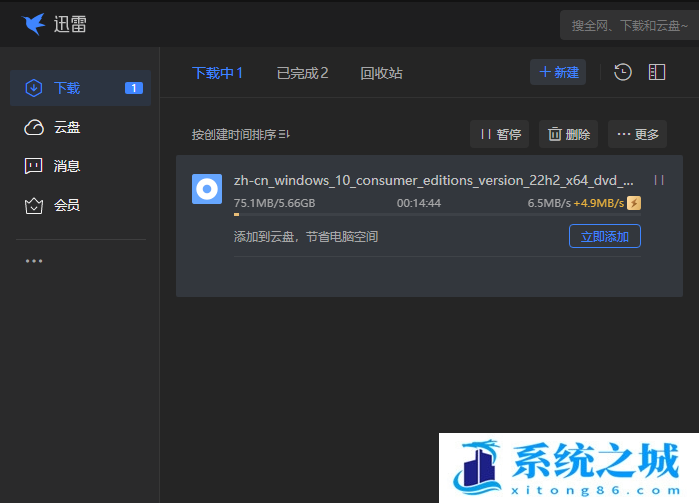Click the sidebar three-dots more icon
The width and height of the screenshot is (699, 503).
tap(34, 261)
